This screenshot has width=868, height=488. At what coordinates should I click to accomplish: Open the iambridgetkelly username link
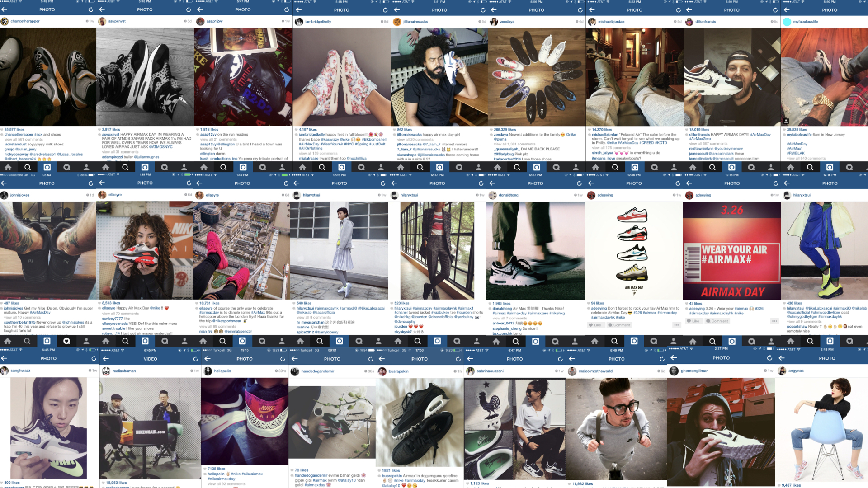(318, 21)
